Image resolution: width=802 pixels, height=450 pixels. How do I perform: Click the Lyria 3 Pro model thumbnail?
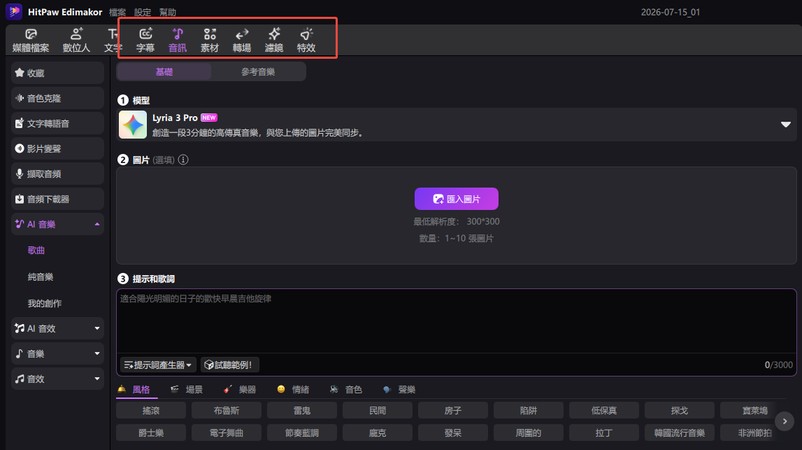click(x=133, y=125)
